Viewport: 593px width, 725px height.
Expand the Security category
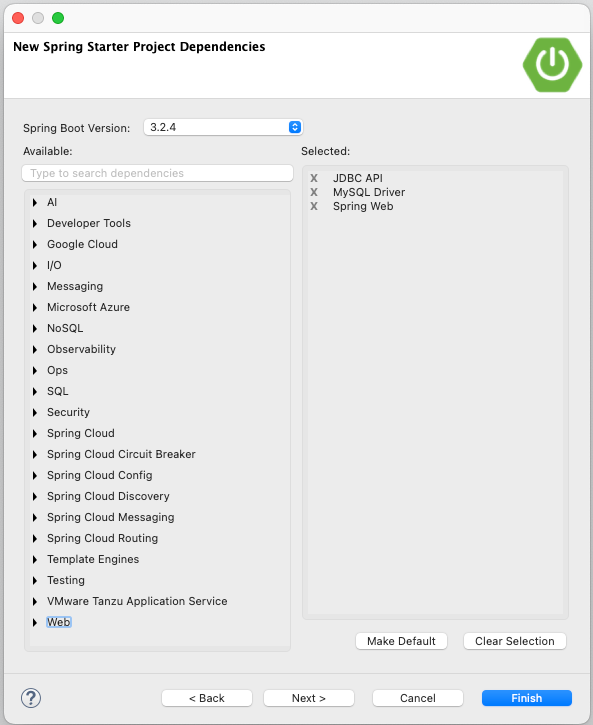click(x=35, y=412)
